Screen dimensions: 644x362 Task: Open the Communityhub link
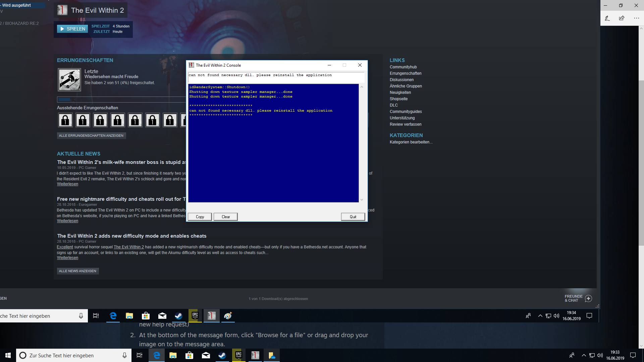click(x=403, y=67)
